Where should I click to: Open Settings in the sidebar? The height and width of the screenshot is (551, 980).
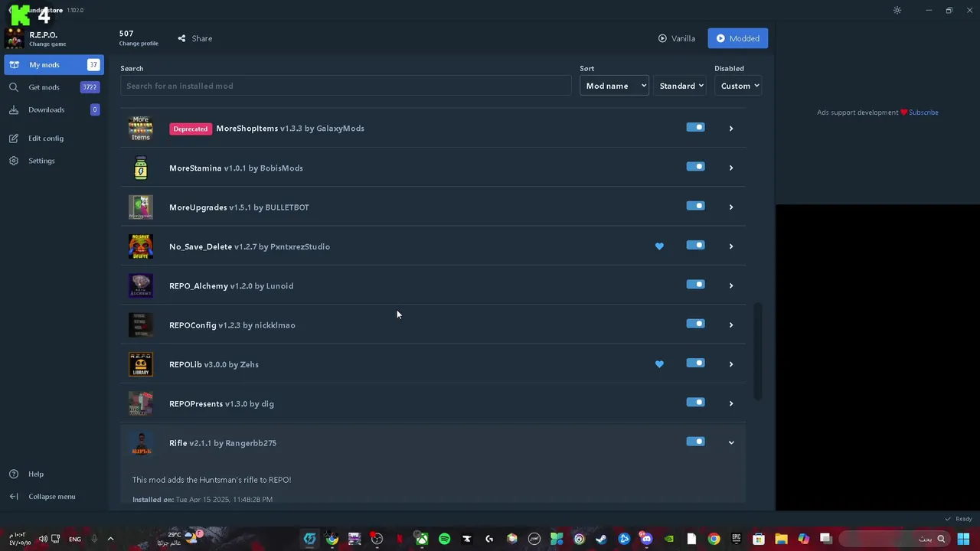coord(54,161)
